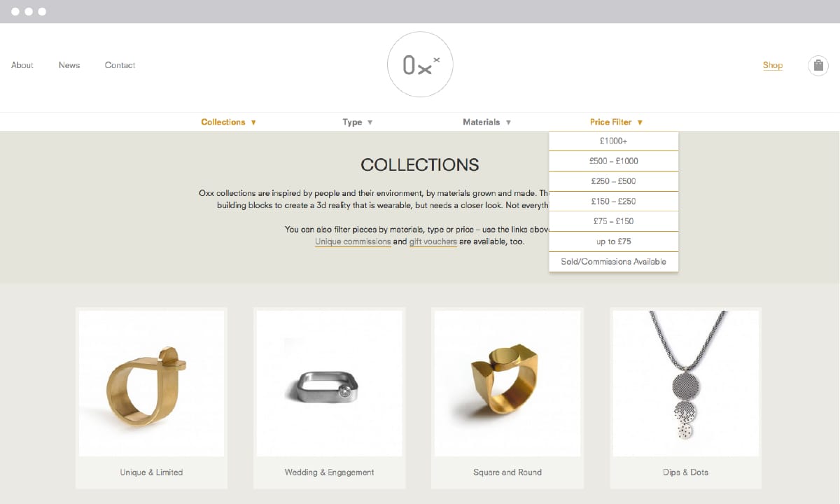The height and width of the screenshot is (504, 840).
Task: Navigate to the Contact page
Action: pos(120,65)
